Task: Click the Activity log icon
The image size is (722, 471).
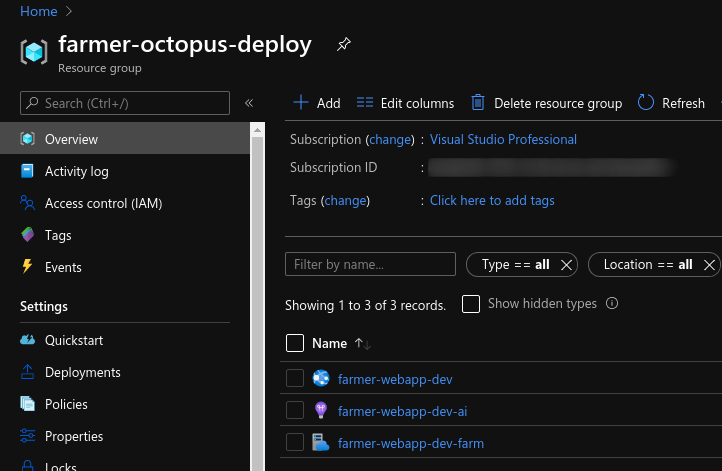Action: [27, 171]
